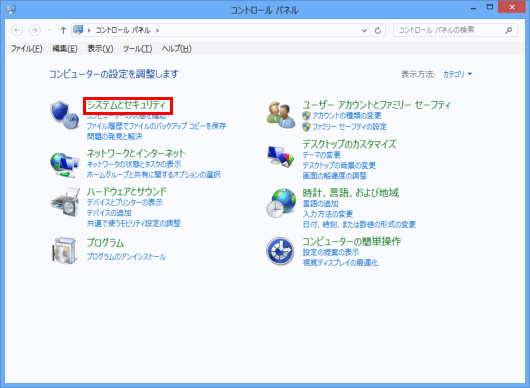The image size is (530, 388).
Task: Click 共通で使うモビリティ設定の調整 link
Action: pos(134,223)
